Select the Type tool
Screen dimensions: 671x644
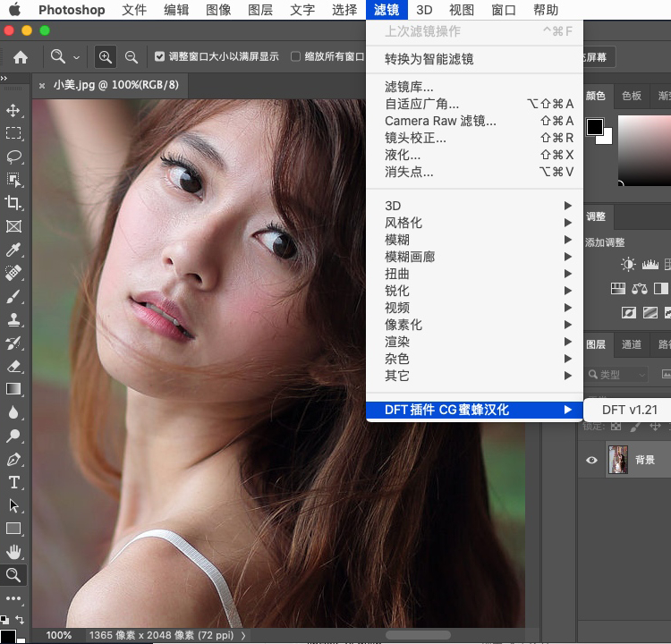(13, 482)
